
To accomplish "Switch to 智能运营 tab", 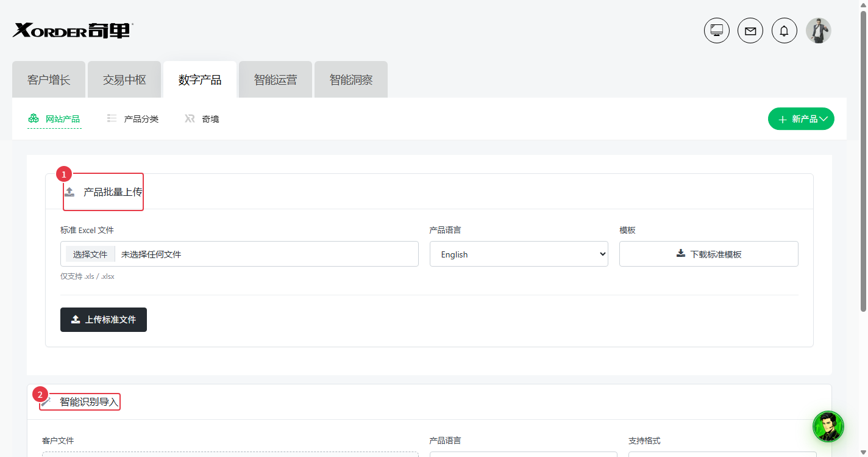I will pos(276,79).
